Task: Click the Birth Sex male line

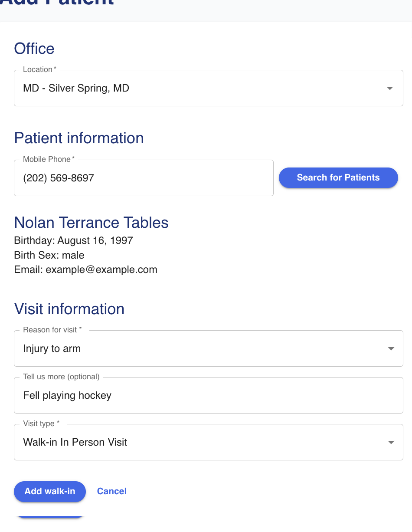Action: pos(49,255)
